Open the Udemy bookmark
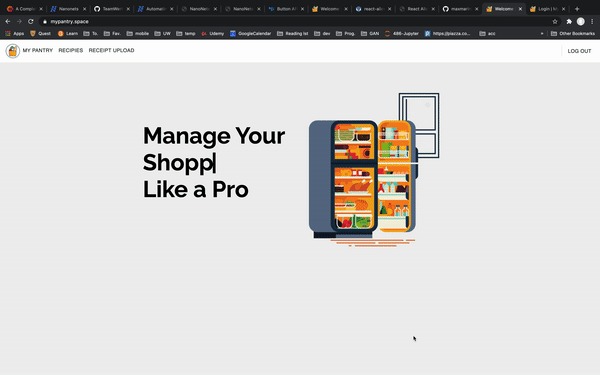The height and width of the screenshot is (375, 600). click(x=213, y=34)
